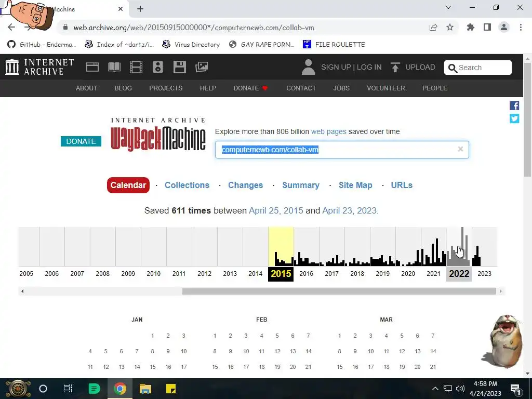Click the computernewb.com/collab-vm URL field

pyautogui.click(x=342, y=150)
